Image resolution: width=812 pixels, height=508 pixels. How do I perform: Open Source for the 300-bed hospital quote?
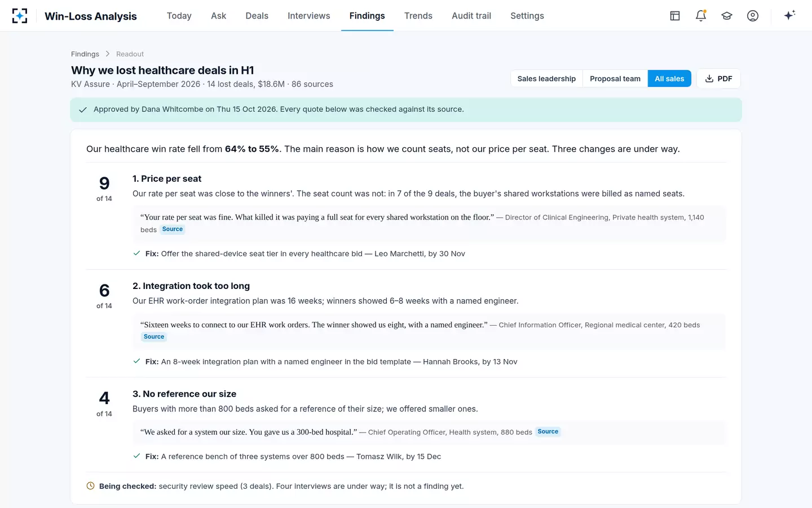point(548,432)
